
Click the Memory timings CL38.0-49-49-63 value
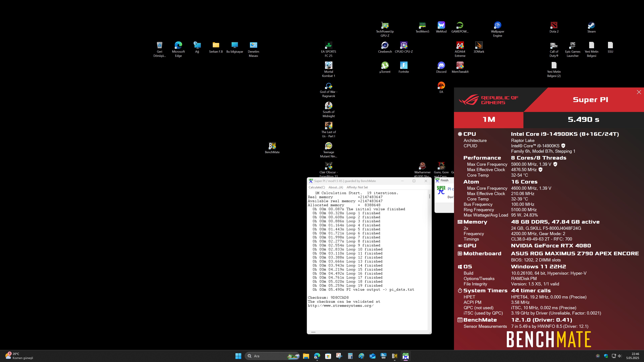(541, 239)
